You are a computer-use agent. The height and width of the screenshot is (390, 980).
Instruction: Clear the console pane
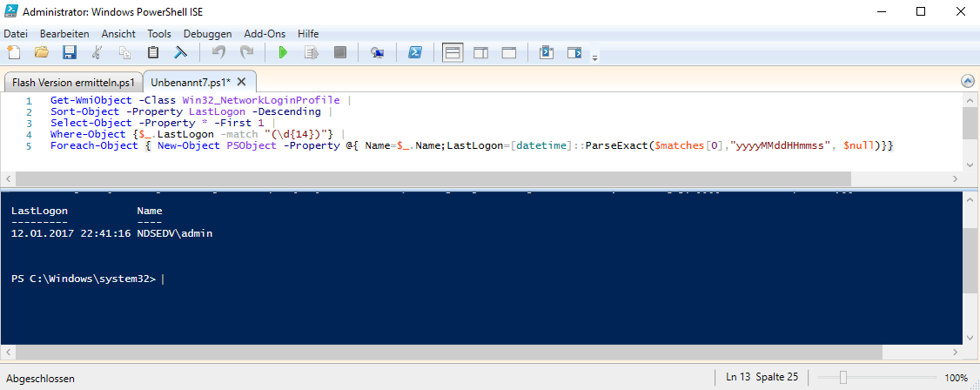tap(181, 53)
